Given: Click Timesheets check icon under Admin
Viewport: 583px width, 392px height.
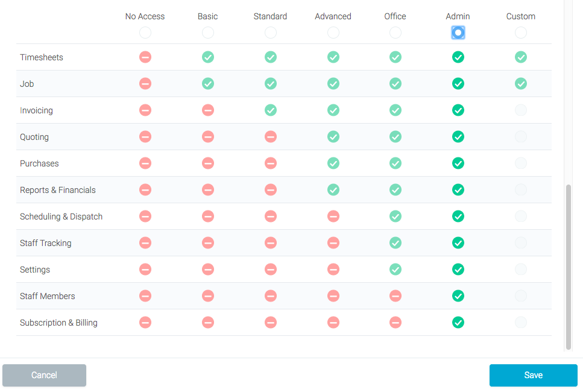Looking at the screenshot, I should [x=458, y=57].
